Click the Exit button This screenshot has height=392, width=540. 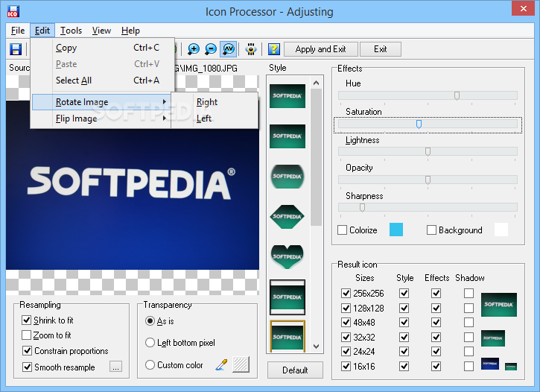[x=380, y=49]
